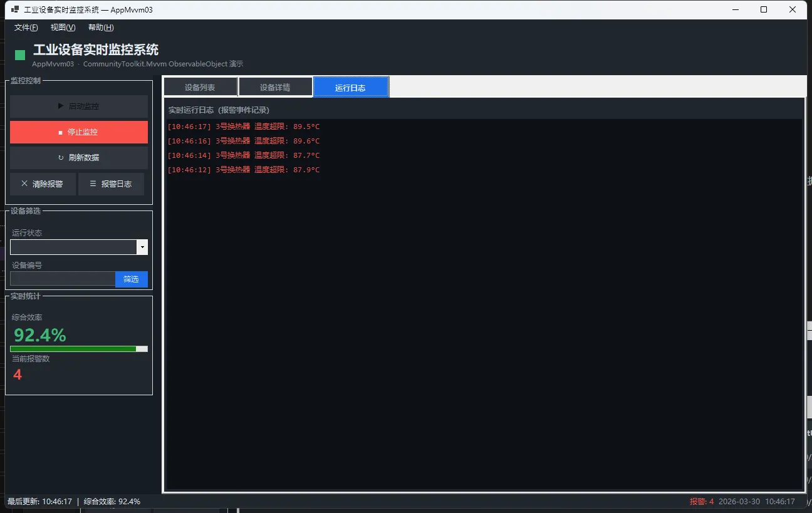Select the 运行日志 tab
Image resolution: width=812 pixels, height=513 pixels.
tap(350, 88)
